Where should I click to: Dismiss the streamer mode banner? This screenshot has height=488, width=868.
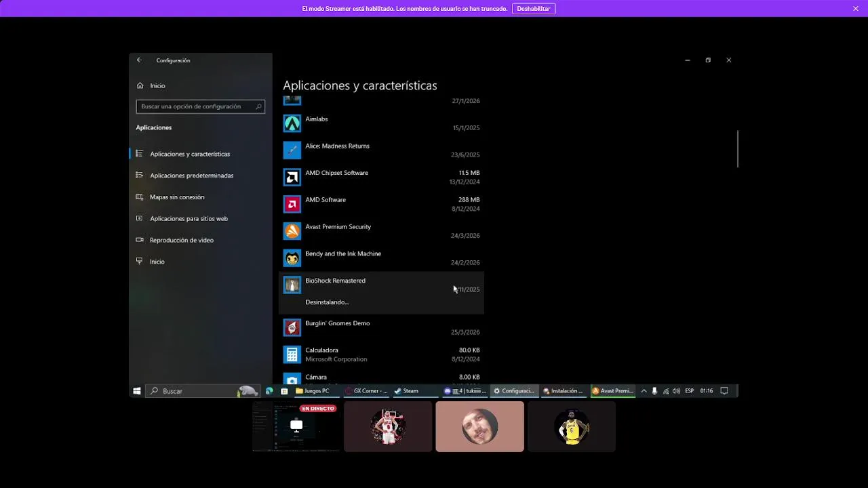click(856, 9)
